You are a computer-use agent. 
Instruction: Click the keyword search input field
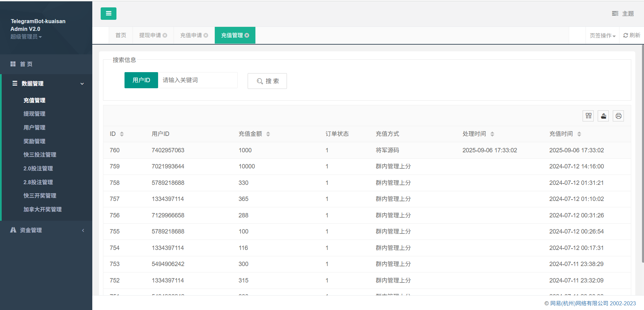coord(197,81)
